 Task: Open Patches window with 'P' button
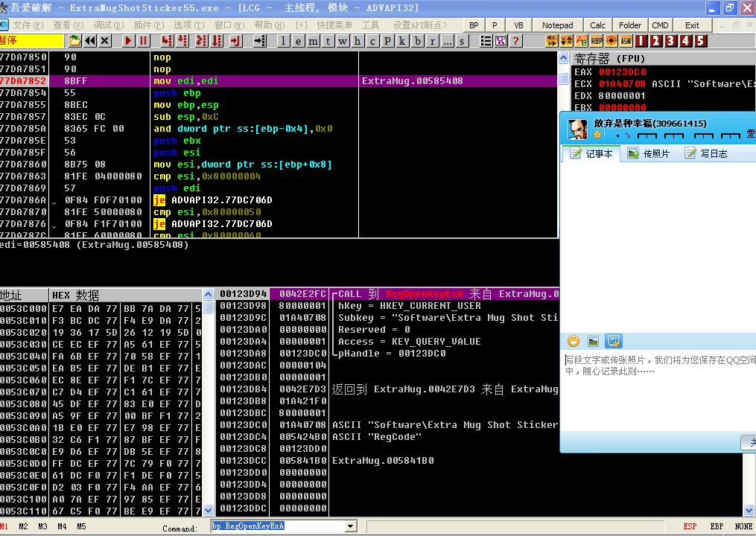pos(387,41)
